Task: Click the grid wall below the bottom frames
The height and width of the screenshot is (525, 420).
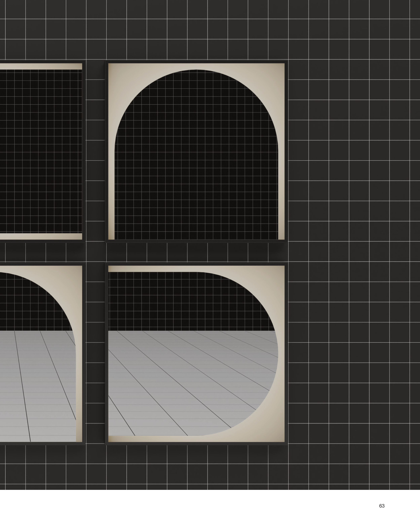Action: (x=195, y=467)
